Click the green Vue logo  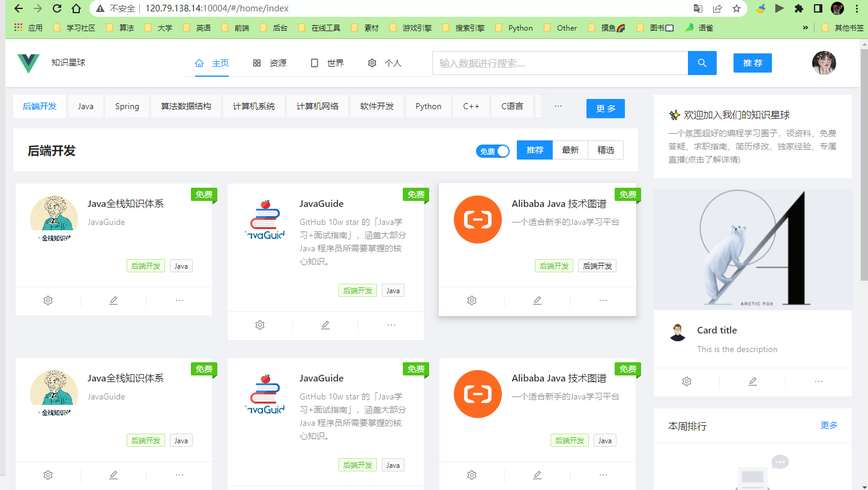click(x=28, y=63)
